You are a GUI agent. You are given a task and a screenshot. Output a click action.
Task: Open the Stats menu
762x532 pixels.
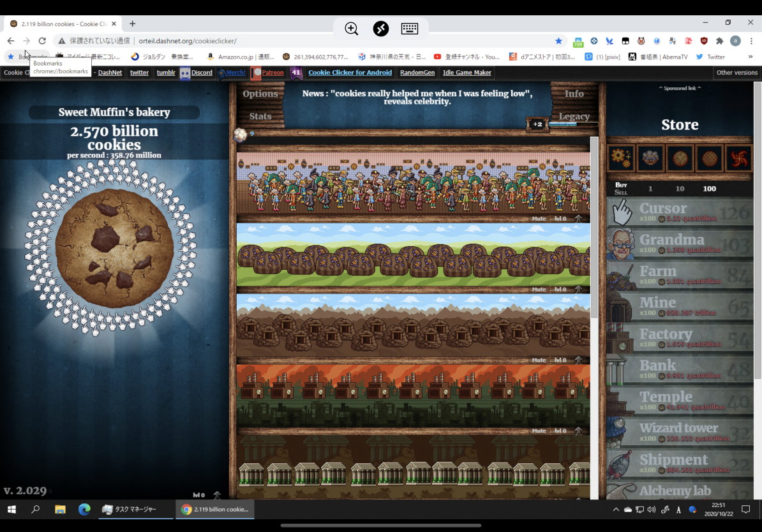coord(260,116)
